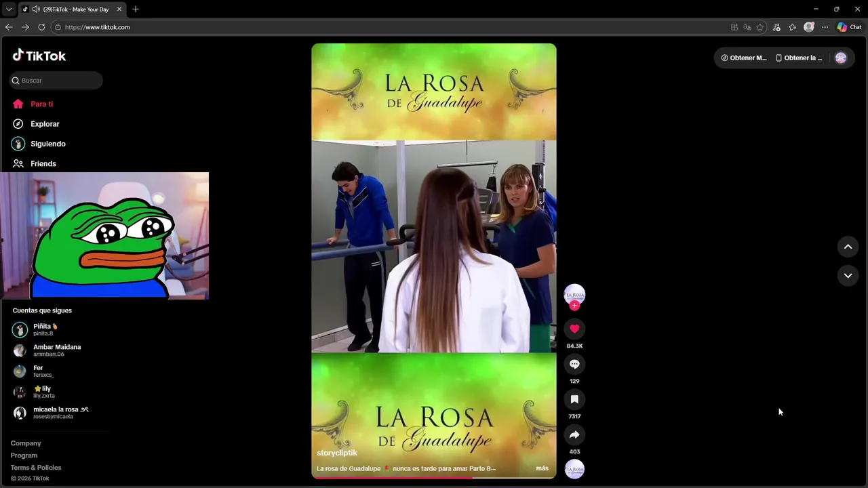View site information lock icon
Image resolution: width=868 pixels, height=488 pixels.
(58, 27)
